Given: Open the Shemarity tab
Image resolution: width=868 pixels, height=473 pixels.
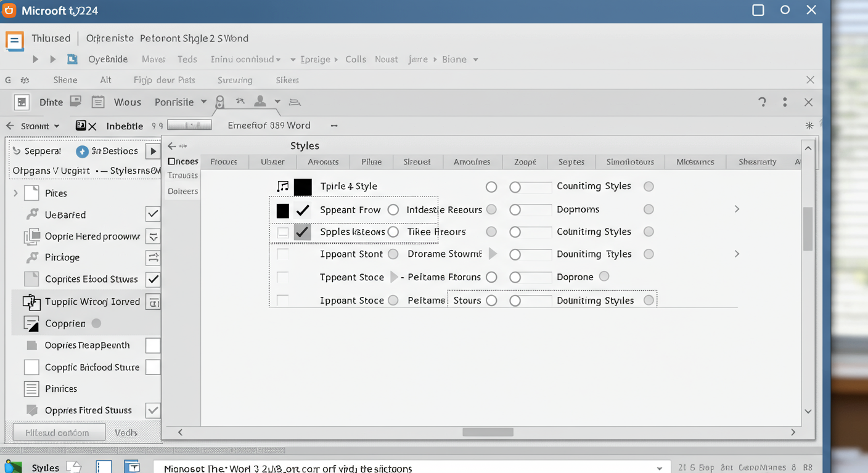Looking at the screenshot, I should pyautogui.click(x=757, y=162).
